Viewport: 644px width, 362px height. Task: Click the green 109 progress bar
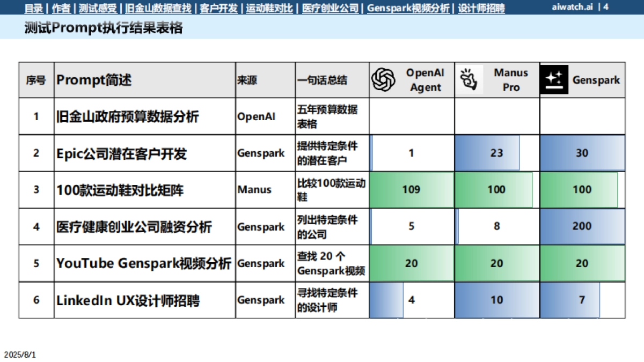pos(411,189)
